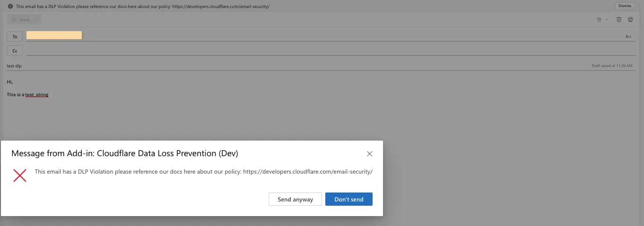This screenshot has height=226, width=644.
Task: Click the "test dlp" subject field
Action: pyautogui.click(x=15, y=66)
